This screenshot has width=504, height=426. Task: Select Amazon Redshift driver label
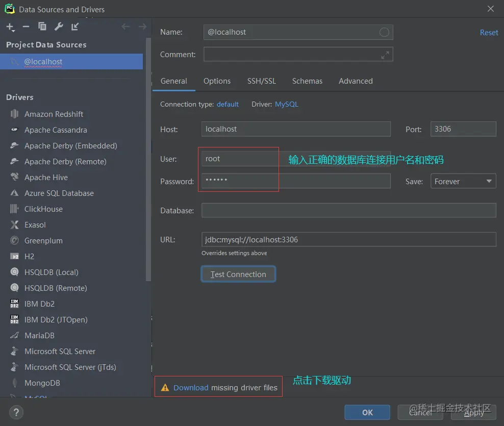coord(54,114)
